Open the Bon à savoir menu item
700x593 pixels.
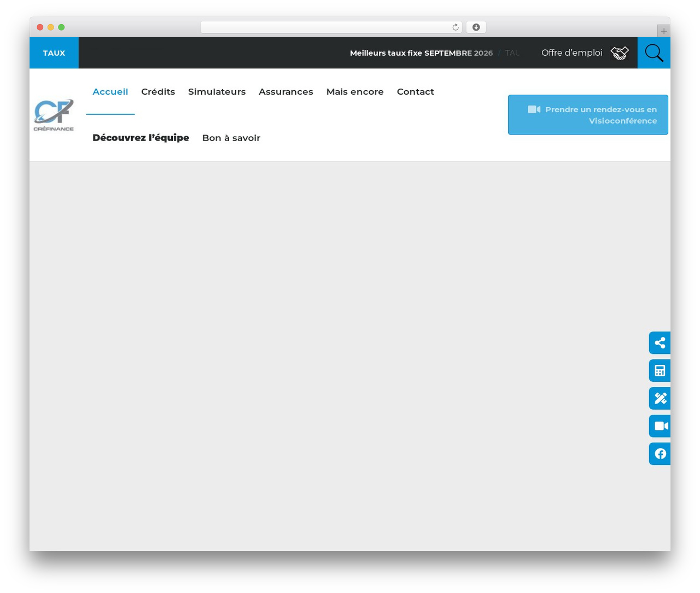coord(231,138)
